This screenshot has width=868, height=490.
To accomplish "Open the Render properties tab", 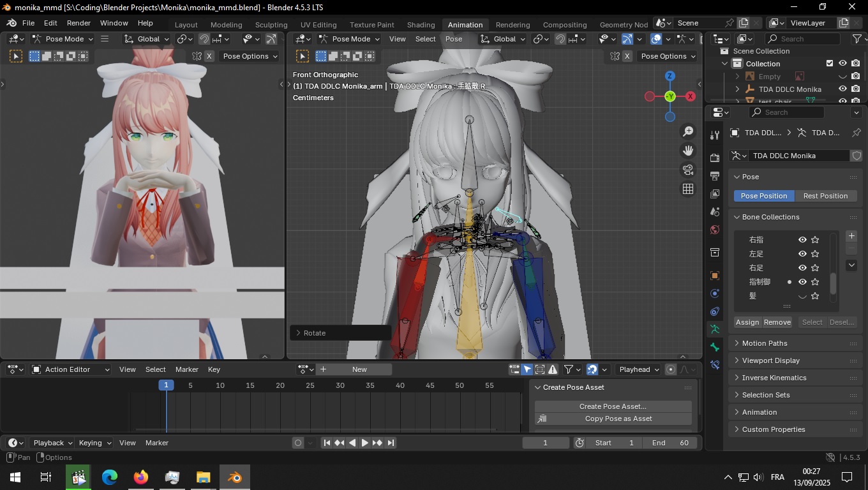I will click(715, 158).
